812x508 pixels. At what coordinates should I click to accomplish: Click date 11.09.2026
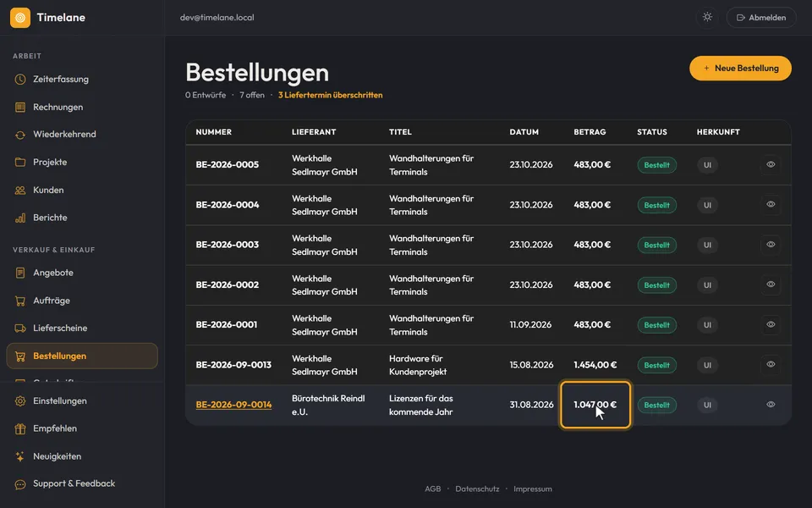click(530, 324)
